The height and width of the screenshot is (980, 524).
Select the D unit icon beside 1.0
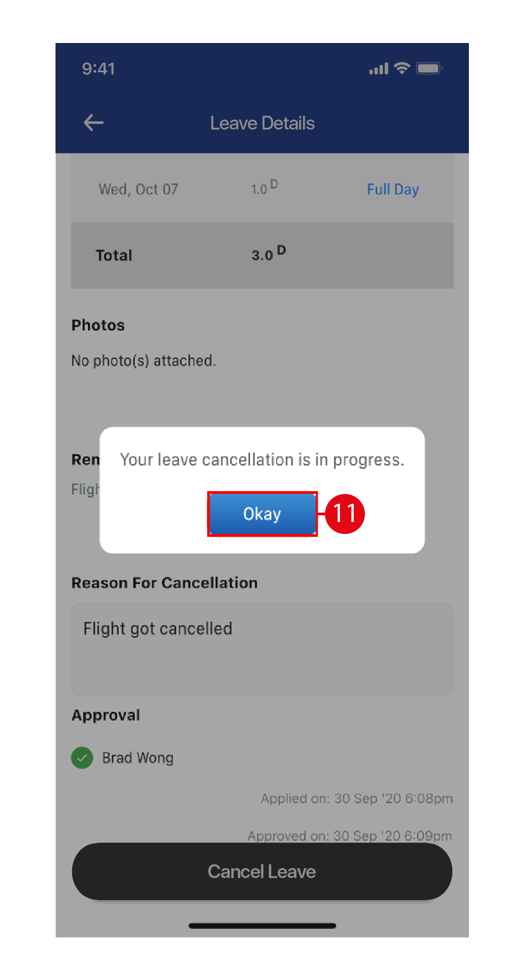pos(274,184)
